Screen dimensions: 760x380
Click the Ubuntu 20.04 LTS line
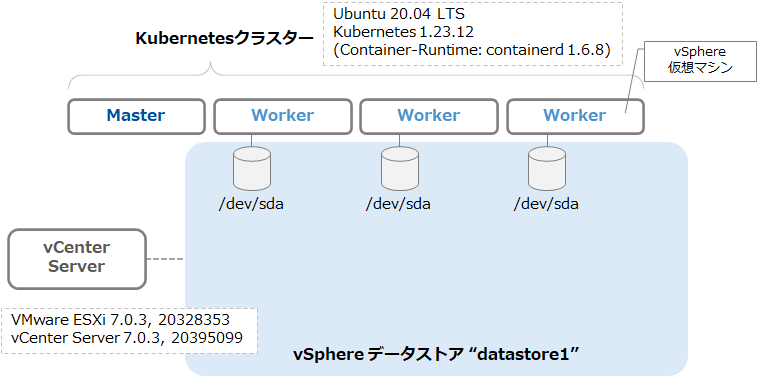pyautogui.click(x=399, y=15)
